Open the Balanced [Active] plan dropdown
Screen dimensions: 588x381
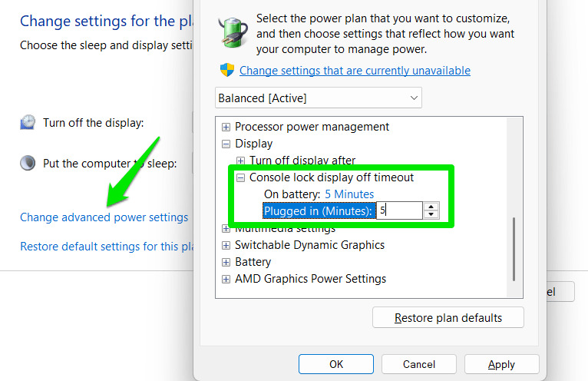319,98
